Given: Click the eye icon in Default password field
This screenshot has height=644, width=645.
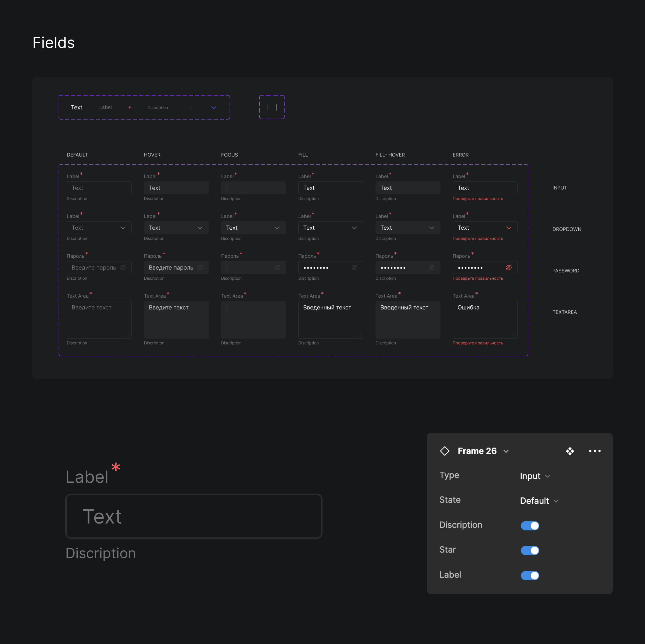Looking at the screenshot, I should [123, 268].
